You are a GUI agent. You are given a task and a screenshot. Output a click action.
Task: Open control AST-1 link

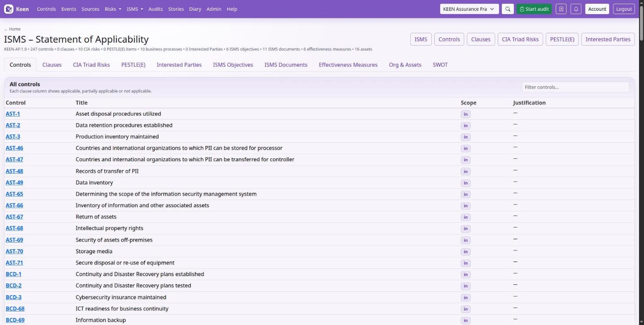[13, 114]
